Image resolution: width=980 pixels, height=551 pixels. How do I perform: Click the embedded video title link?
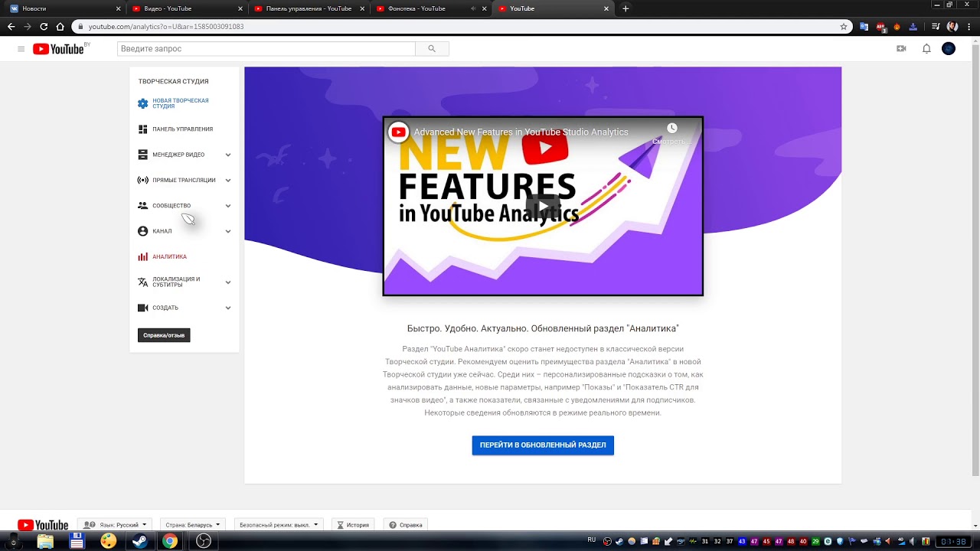click(521, 132)
